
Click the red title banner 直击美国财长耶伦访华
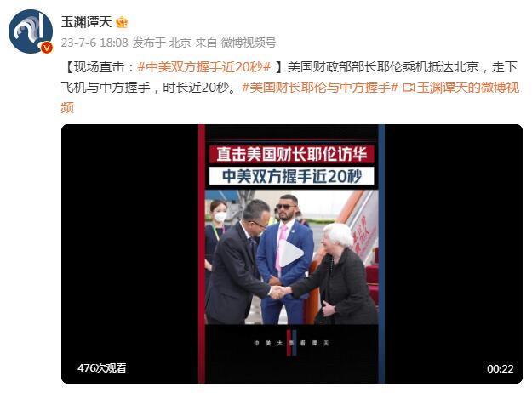[x=291, y=154]
